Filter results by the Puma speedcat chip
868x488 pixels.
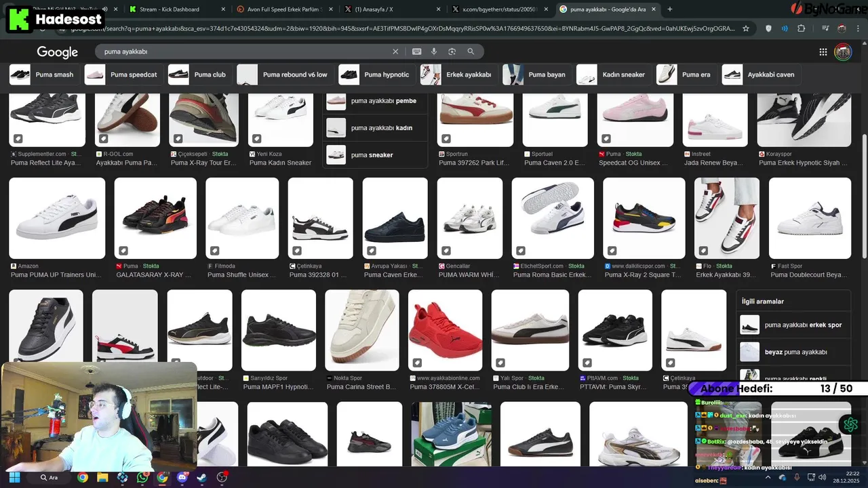point(122,75)
